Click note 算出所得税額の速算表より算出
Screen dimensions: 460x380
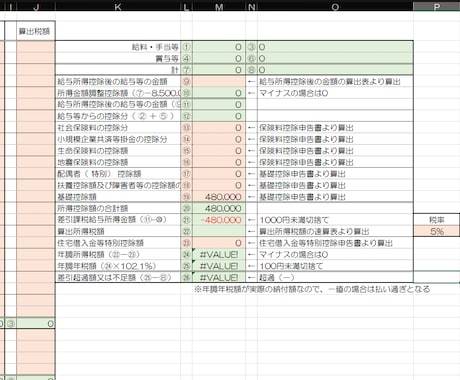[314, 231]
